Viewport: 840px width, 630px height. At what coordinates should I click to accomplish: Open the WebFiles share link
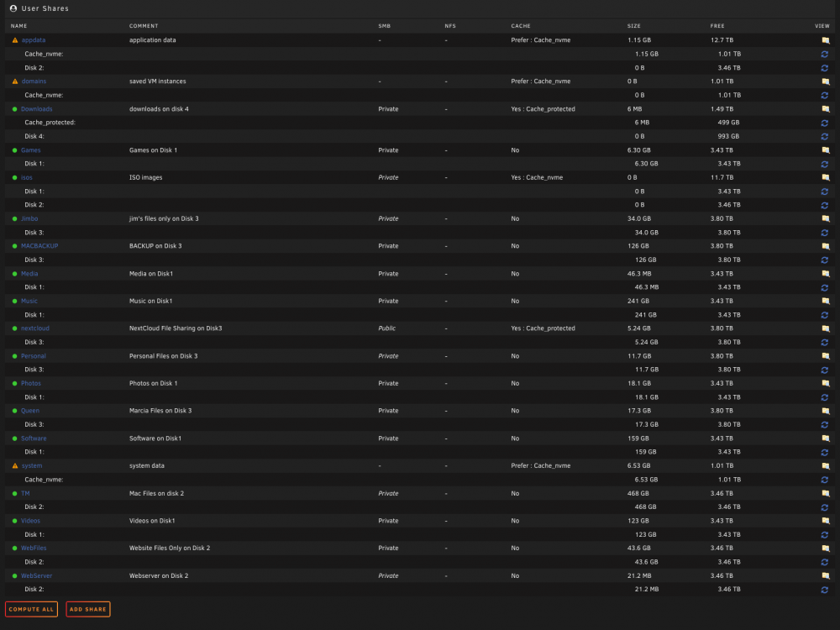(x=34, y=548)
